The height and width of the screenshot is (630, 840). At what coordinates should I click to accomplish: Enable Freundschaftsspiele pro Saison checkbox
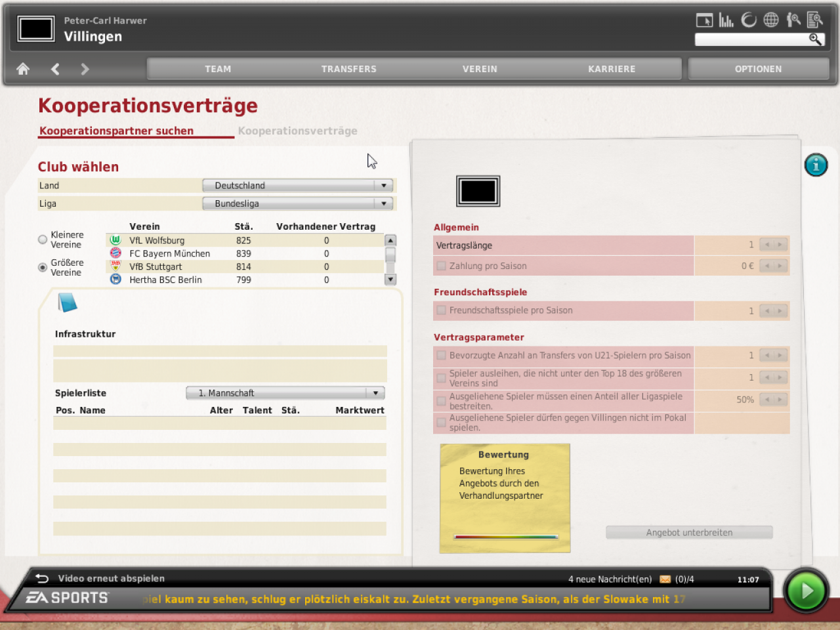(442, 310)
